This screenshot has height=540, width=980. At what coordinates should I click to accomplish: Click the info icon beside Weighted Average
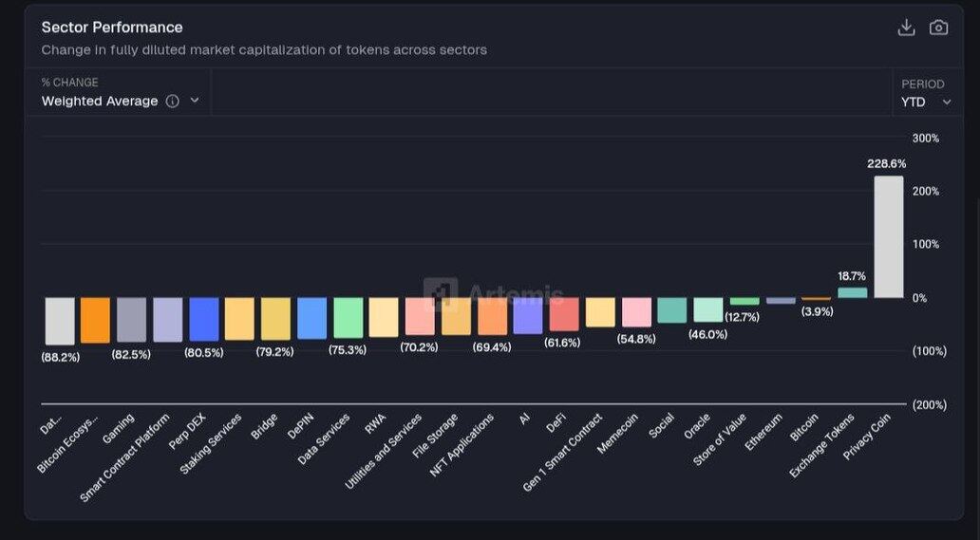click(172, 102)
